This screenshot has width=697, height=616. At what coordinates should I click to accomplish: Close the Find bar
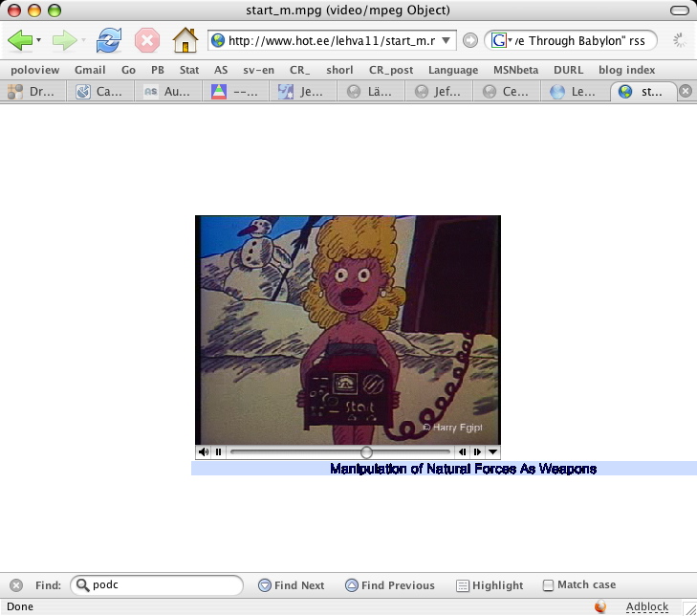pos(16,585)
